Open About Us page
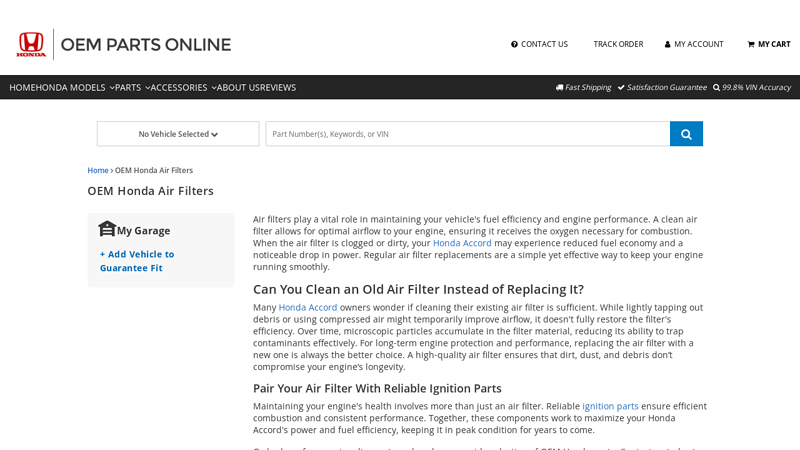Image resolution: width=800 pixels, height=450 pixels. click(237, 87)
